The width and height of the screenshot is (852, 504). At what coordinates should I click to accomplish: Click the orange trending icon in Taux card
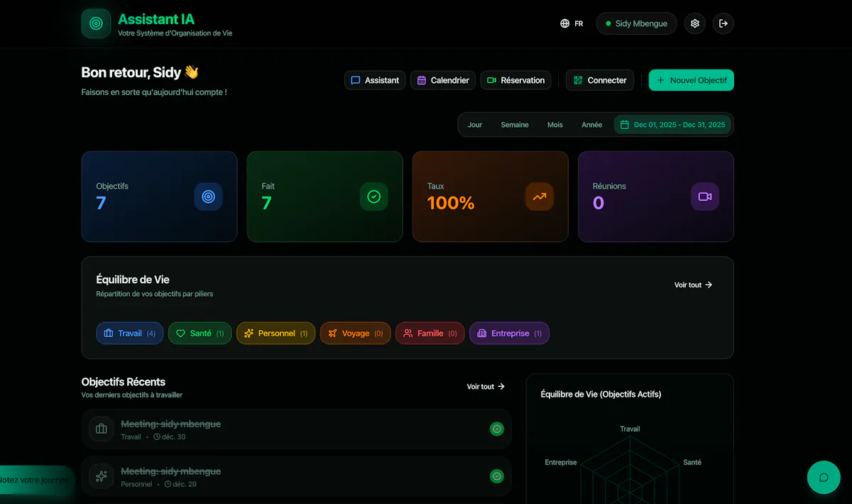tap(540, 197)
